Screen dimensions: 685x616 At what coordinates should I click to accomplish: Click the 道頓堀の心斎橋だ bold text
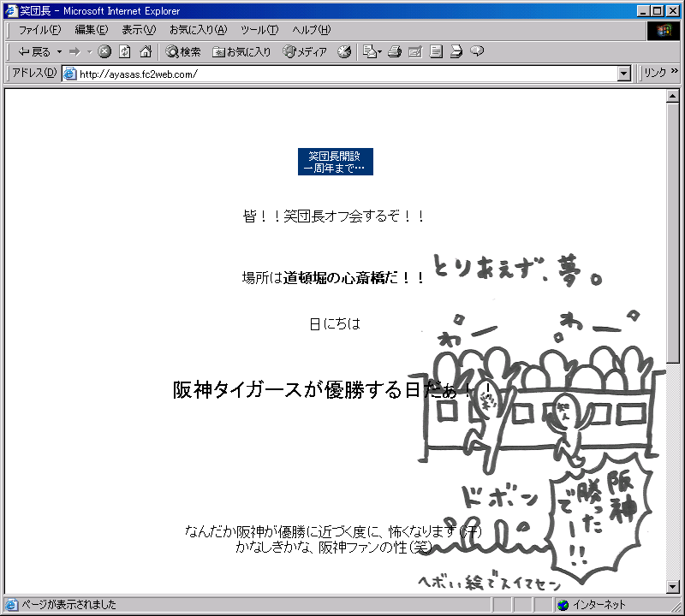click(x=340, y=278)
